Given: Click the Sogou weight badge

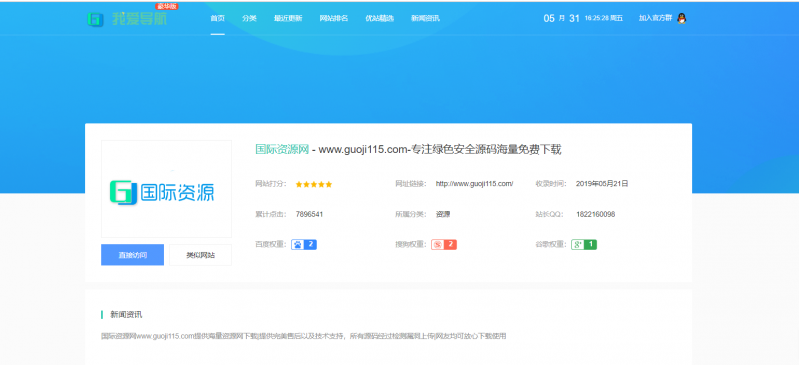Looking at the screenshot, I should coord(444,245).
